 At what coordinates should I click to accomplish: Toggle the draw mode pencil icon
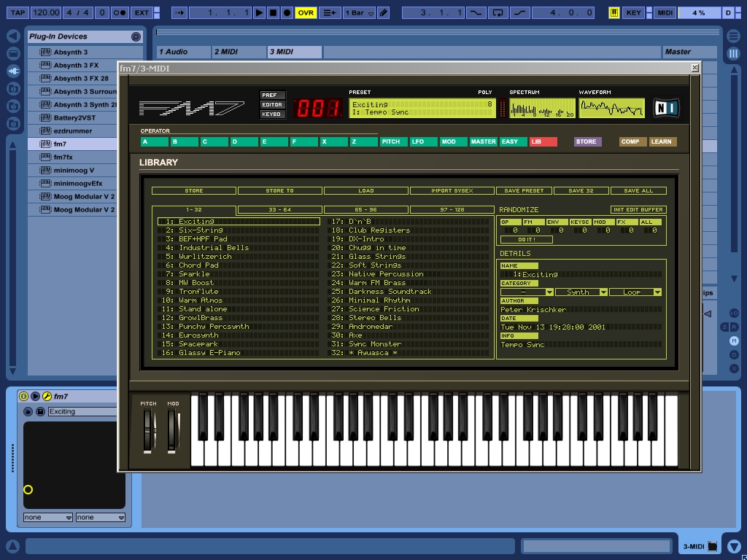[x=384, y=13]
